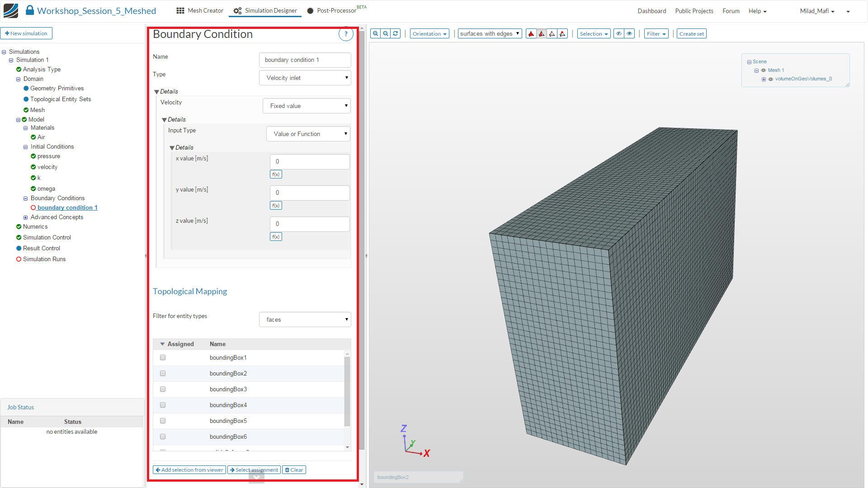Click the zoom in viewer icon
The height and width of the screenshot is (488, 868).
(375, 33)
